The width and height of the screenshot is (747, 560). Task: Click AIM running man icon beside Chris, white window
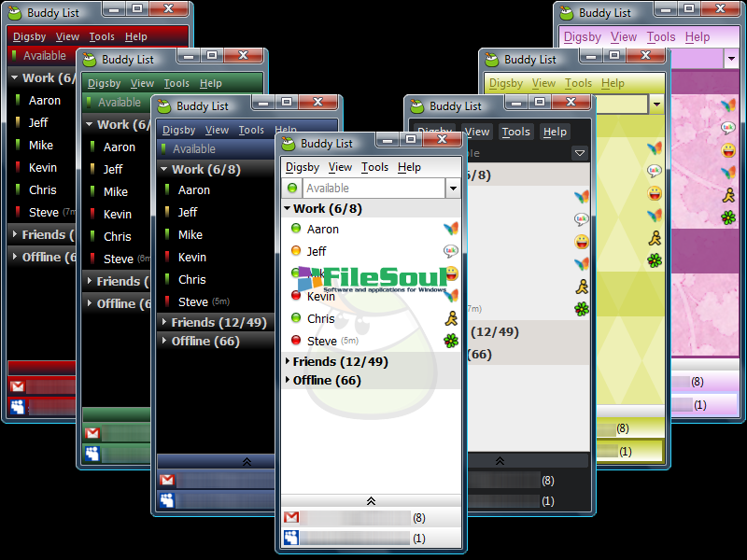point(451,318)
